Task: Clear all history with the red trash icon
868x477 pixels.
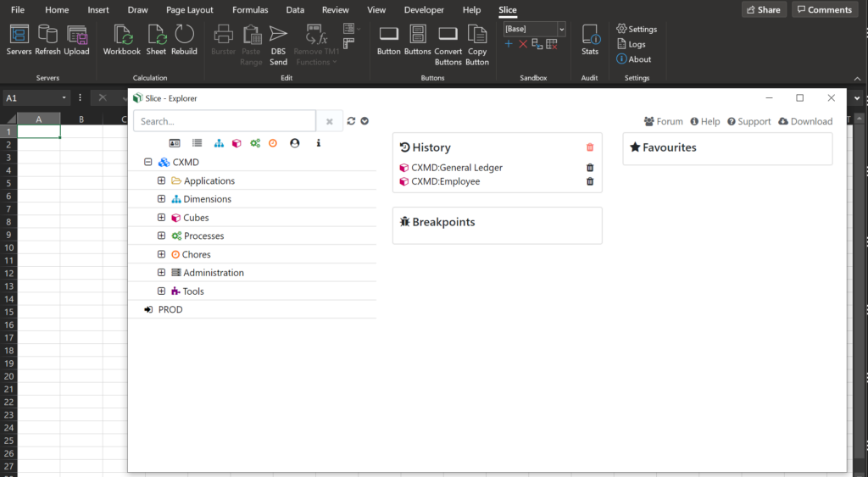Action: [590, 147]
